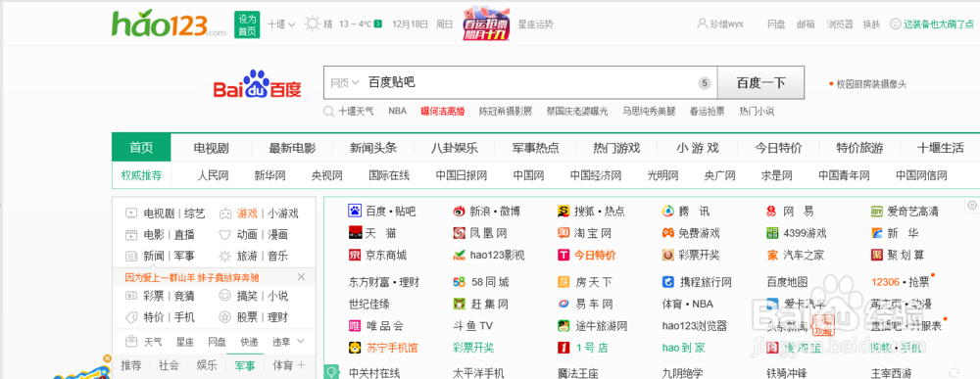This screenshot has width=980, height=379.
Task: Click the 携程旅行网 icon
Action: pyautogui.click(x=668, y=282)
